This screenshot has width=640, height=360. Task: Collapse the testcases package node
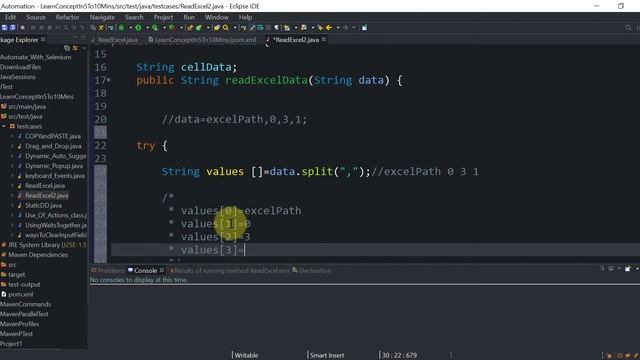click(4, 127)
